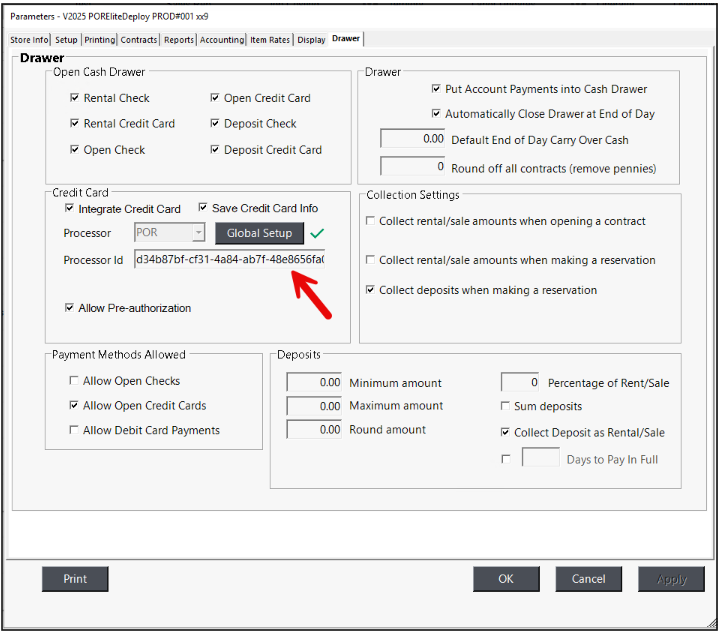Uncheck the Rental Check checkbox

(x=75, y=98)
